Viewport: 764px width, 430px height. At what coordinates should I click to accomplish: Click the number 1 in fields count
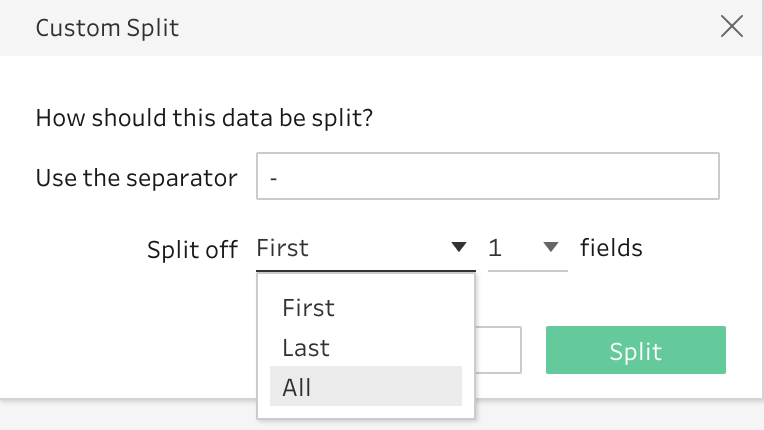[495, 248]
